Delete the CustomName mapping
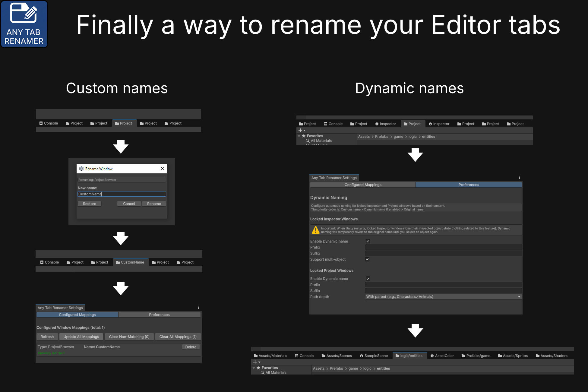This screenshot has width=588, height=392. coord(191,347)
